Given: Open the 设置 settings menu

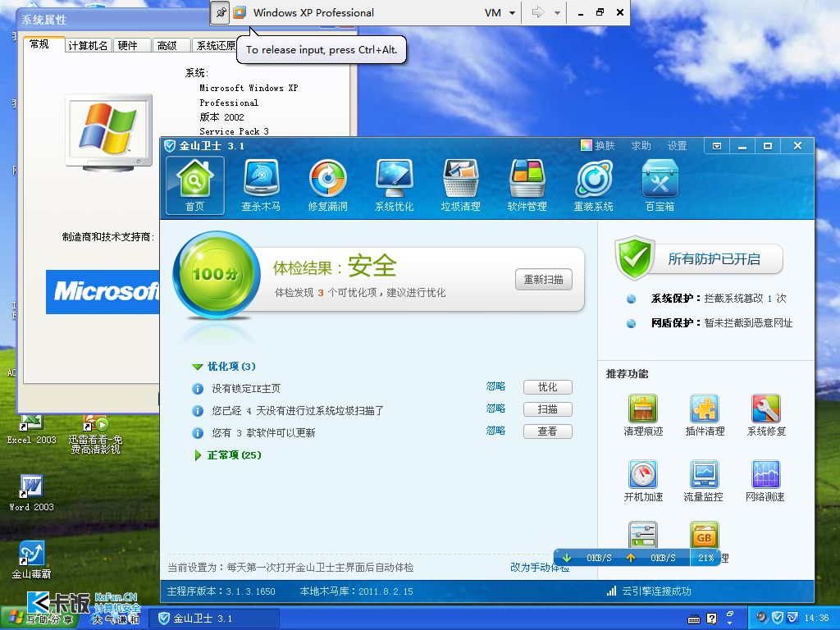Looking at the screenshot, I should tap(677, 146).
